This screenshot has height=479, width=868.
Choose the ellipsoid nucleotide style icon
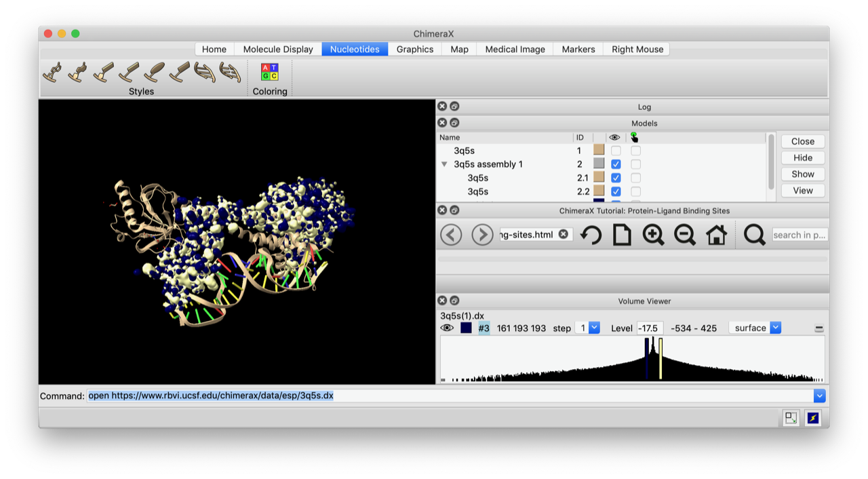[154, 72]
